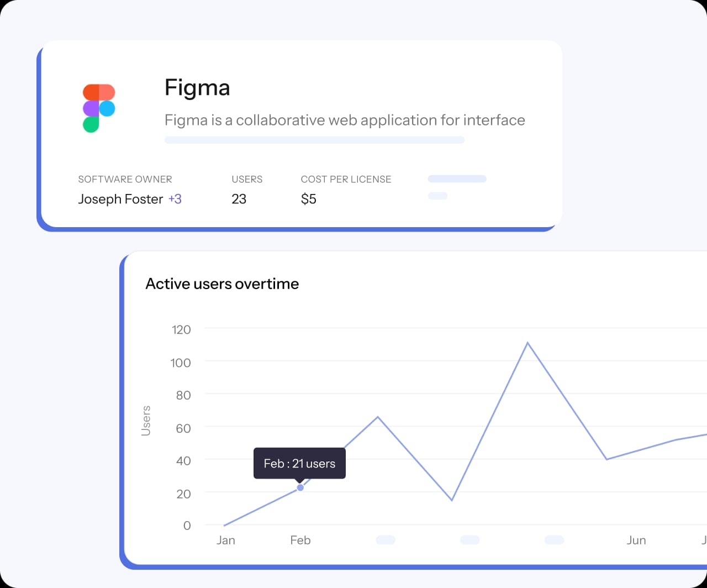Click the Jun label on x-axis
The width and height of the screenshot is (707, 588).
[x=636, y=540]
